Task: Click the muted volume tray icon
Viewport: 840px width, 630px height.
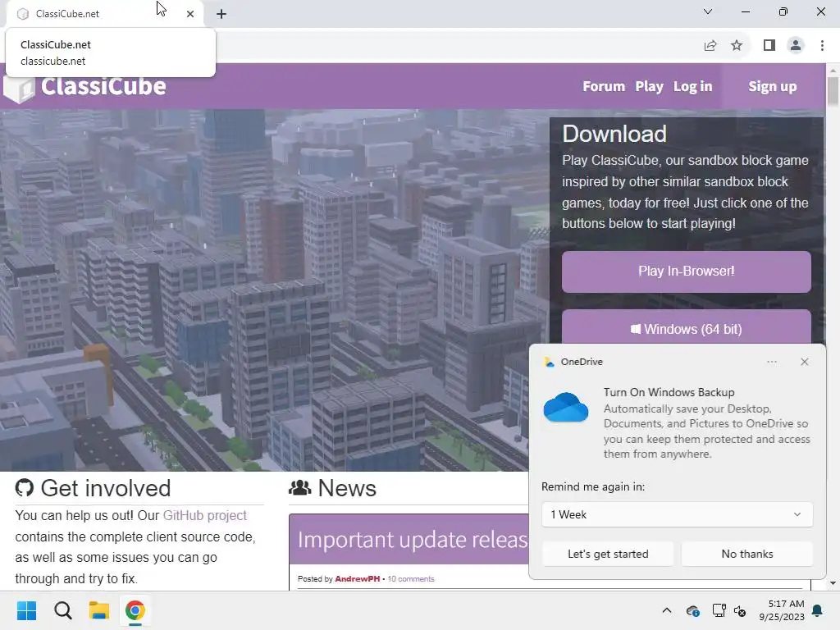Action: tap(740, 610)
